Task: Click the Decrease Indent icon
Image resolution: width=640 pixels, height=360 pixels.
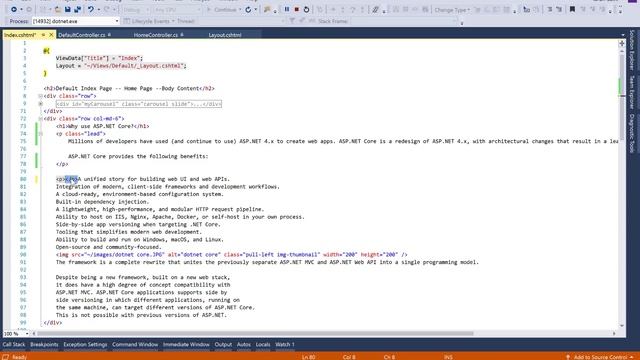Action: 550,9
